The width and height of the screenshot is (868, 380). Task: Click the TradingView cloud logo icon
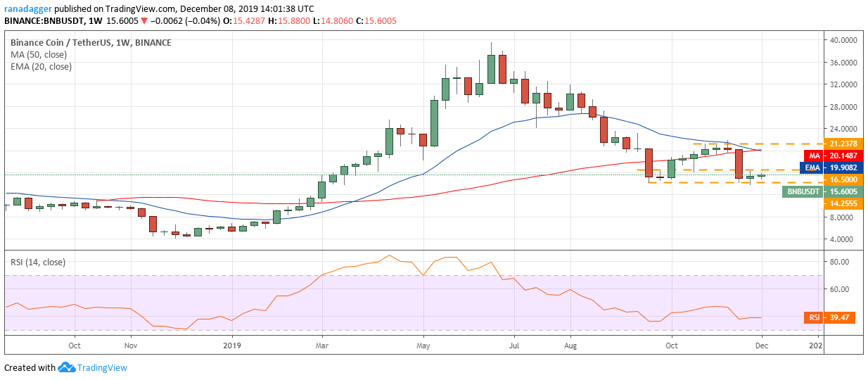point(66,367)
